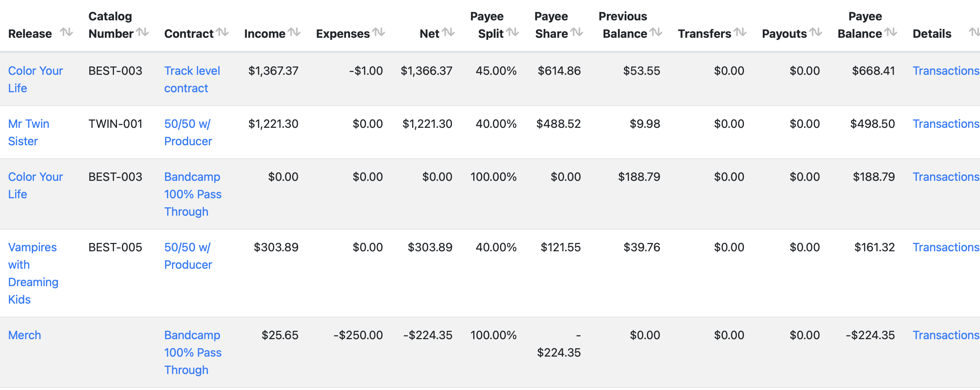
Task: Sort by Net column arrows
Action: point(448,32)
